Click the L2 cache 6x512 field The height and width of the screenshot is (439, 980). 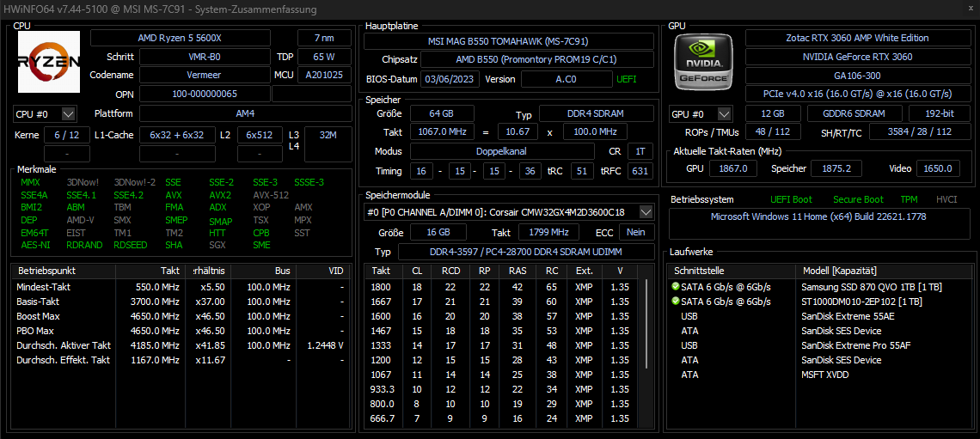coord(260,135)
